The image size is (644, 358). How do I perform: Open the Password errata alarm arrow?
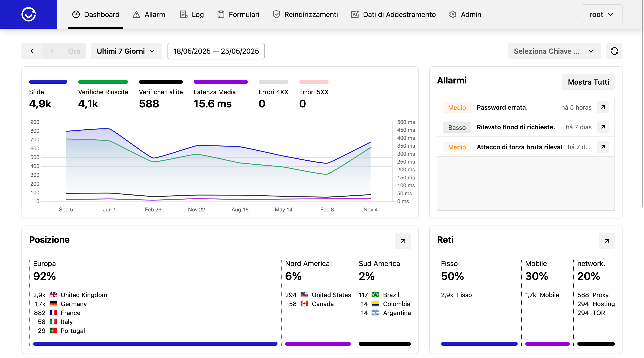point(603,107)
